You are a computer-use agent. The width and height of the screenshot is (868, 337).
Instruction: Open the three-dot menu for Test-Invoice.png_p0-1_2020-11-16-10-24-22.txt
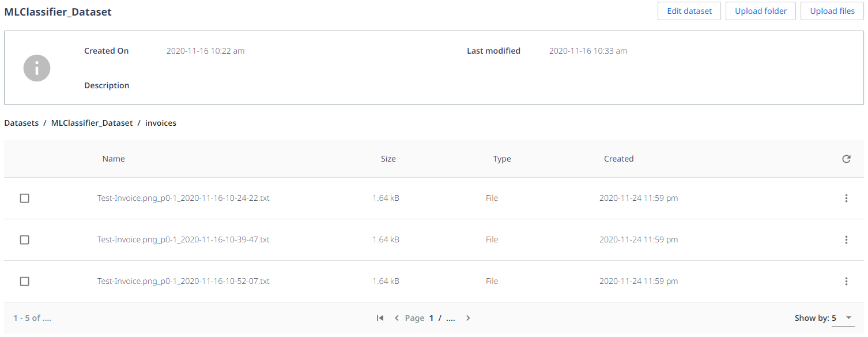coord(846,198)
